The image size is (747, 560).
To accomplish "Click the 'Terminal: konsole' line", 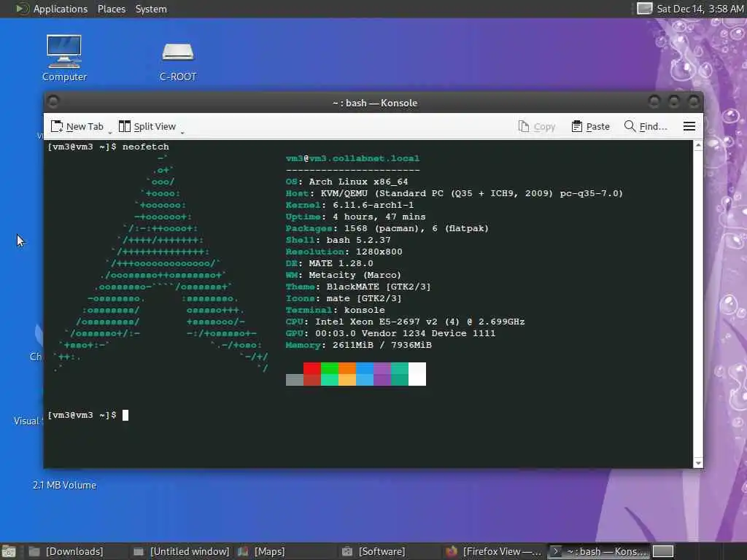I will tap(336, 310).
